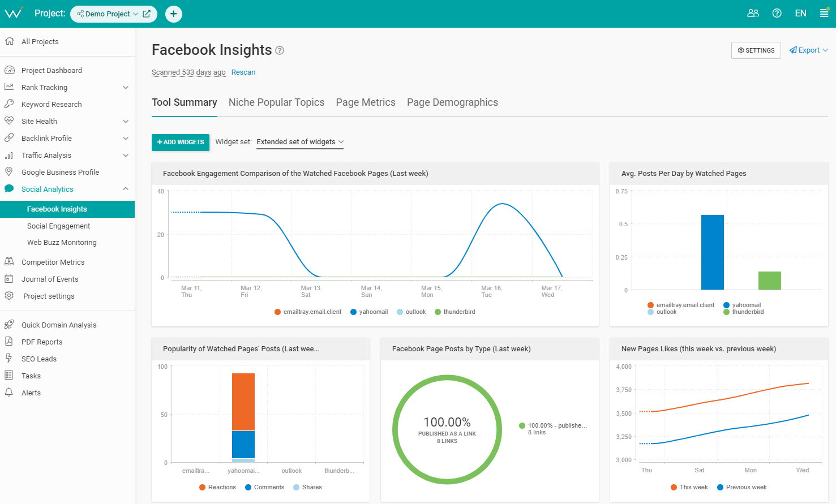836x504 pixels.
Task: Open the external link icon beside Demo Project
Action: point(147,14)
